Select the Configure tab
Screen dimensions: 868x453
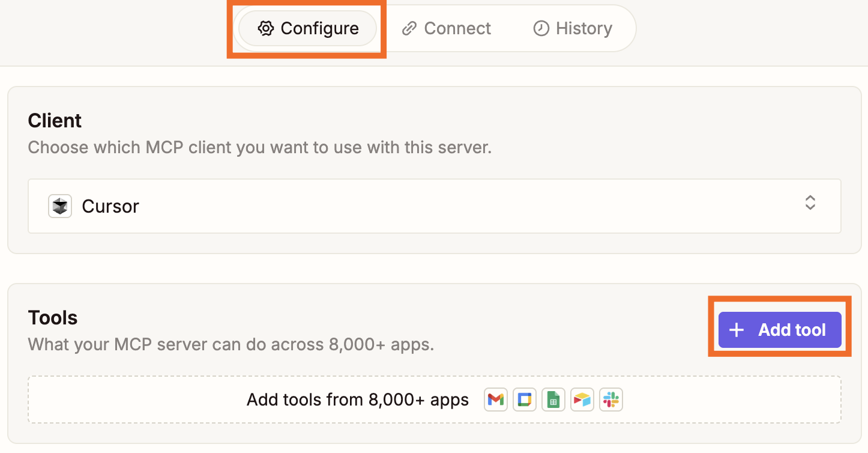307,28
